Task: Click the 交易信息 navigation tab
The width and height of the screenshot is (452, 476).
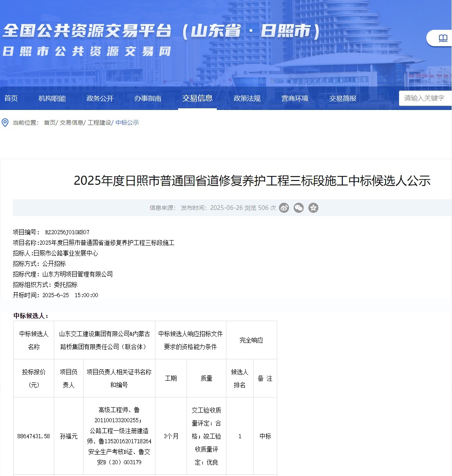Action: (197, 98)
